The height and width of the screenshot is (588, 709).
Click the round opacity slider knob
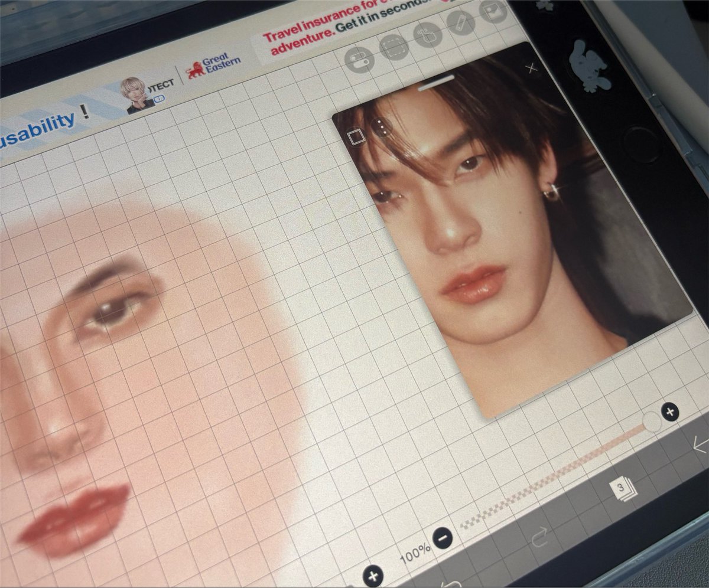click(x=652, y=422)
